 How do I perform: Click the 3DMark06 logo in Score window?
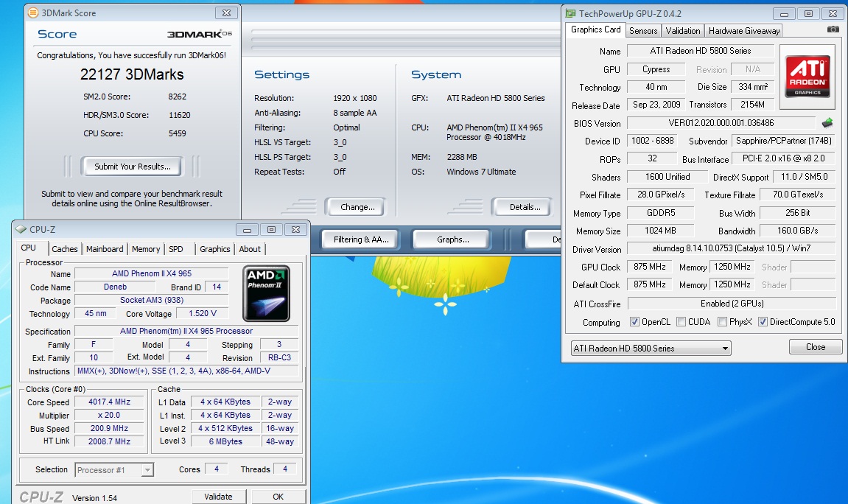(200, 34)
